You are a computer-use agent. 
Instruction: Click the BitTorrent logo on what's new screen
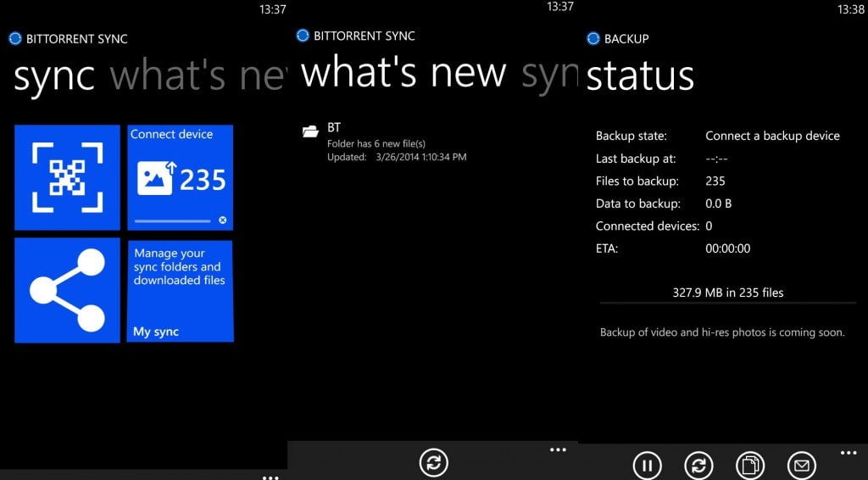pos(303,36)
